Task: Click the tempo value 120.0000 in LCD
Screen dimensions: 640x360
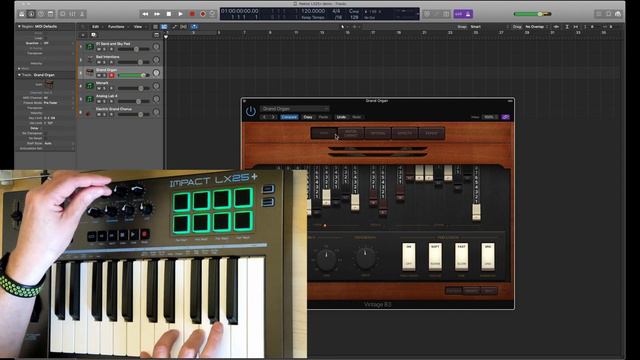Action: click(313, 11)
